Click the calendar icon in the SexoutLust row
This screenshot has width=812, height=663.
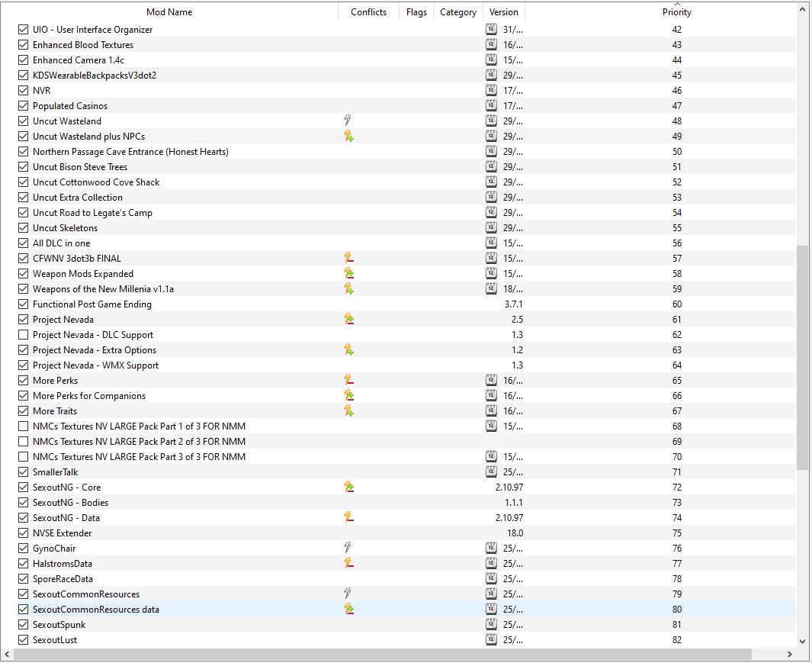coord(491,639)
